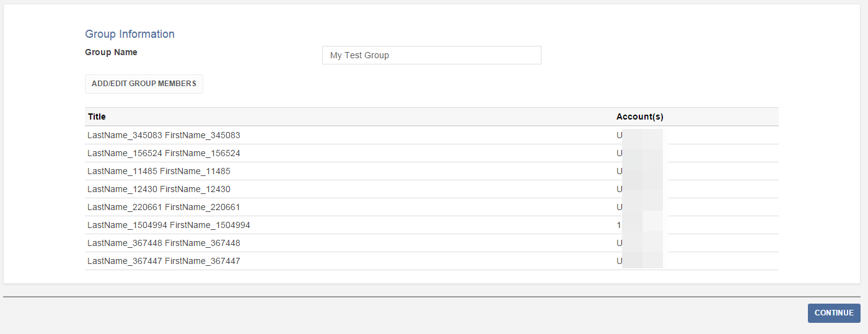Follow the account link for LastName_1504994
Screen dimensions: 868x334
638,225
